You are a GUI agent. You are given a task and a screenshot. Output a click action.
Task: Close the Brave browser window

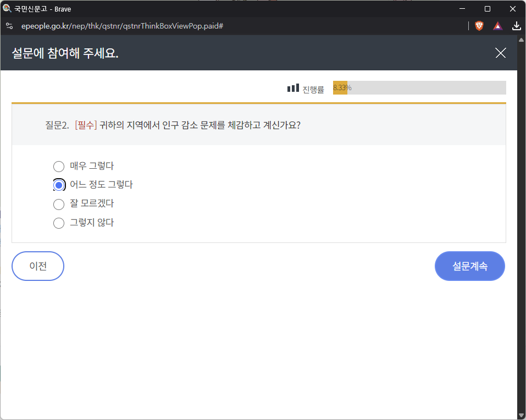(x=513, y=9)
